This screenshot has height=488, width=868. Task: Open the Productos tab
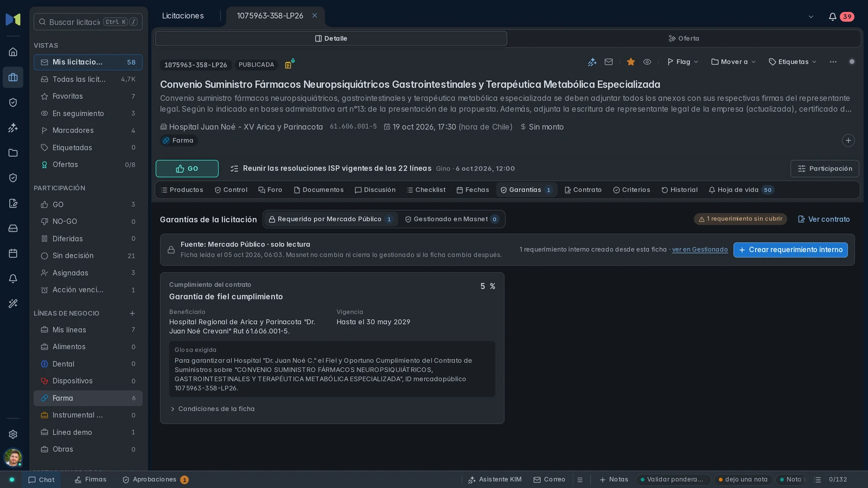[182, 190]
